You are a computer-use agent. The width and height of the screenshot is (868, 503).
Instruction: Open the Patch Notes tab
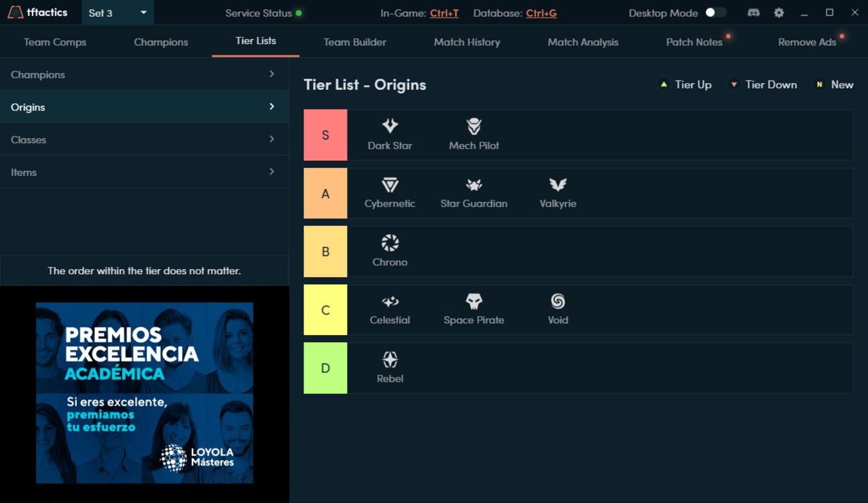coord(694,42)
